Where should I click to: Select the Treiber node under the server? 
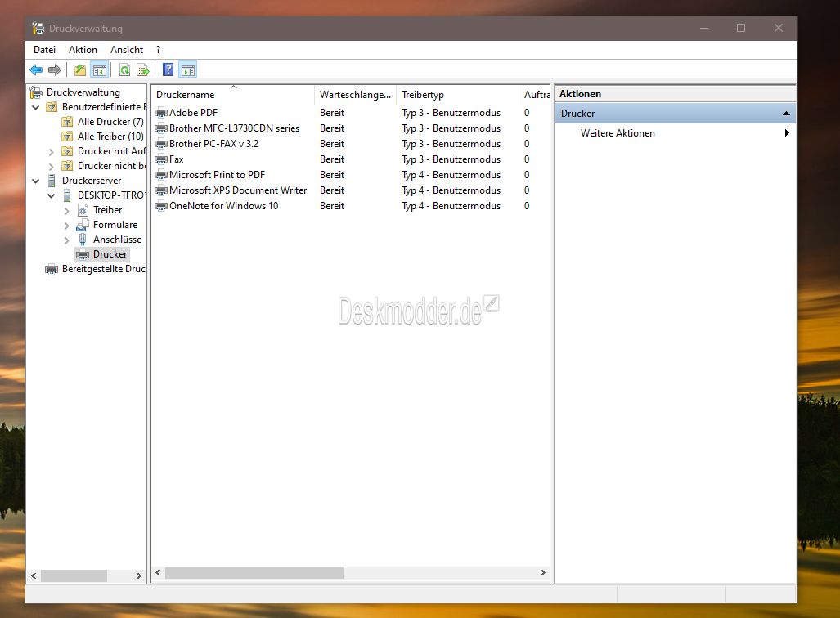(107, 210)
